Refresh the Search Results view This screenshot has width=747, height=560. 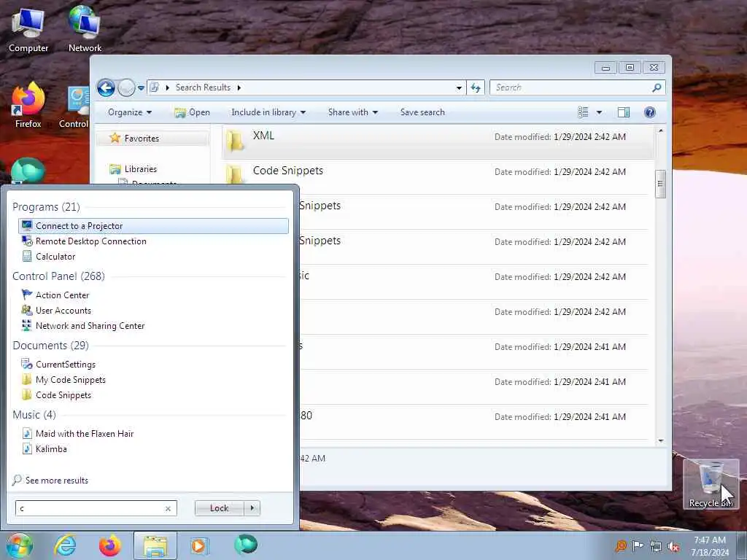click(x=476, y=87)
